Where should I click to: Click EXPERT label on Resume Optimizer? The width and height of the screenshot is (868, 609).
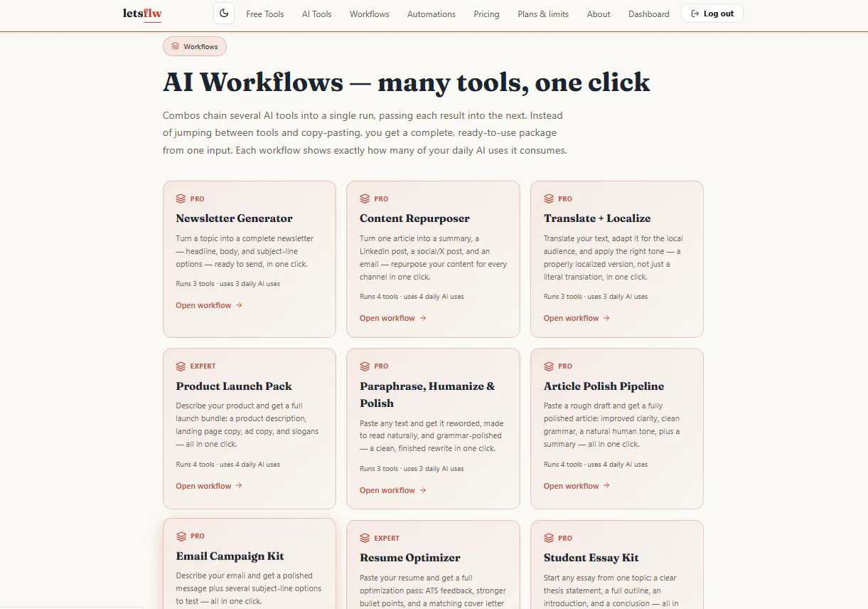[387, 539]
